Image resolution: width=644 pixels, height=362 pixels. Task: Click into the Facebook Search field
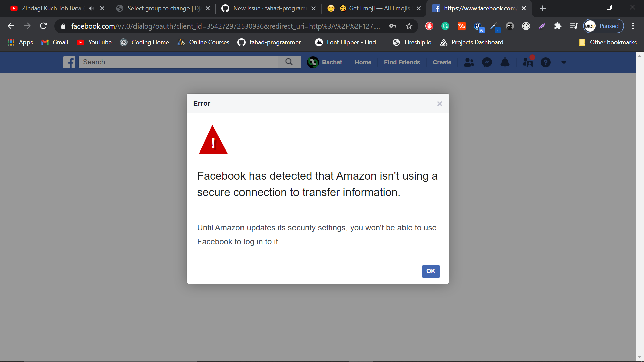[178, 62]
